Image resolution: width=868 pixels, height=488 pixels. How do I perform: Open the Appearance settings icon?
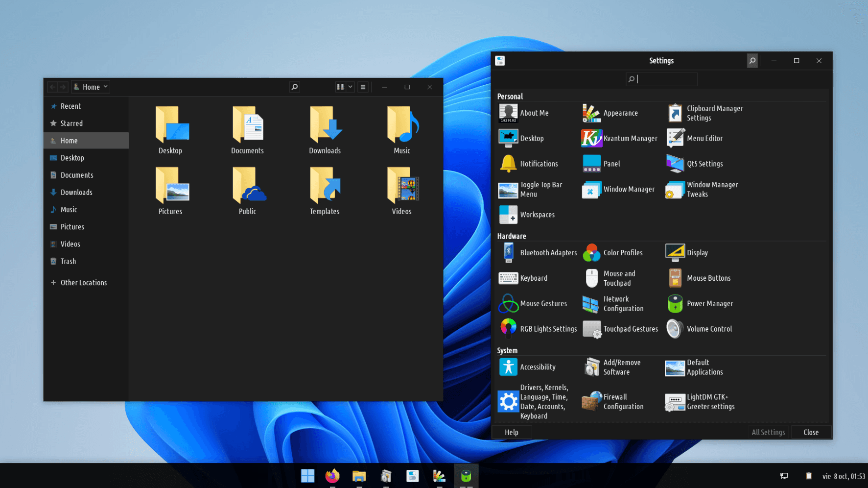(591, 113)
